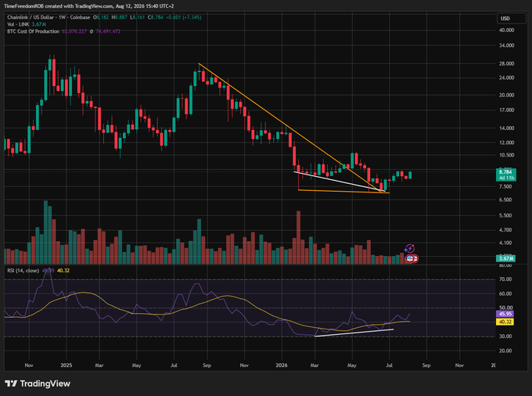Click the 14.000 price axis label
532x396 pixels.
(506, 128)
